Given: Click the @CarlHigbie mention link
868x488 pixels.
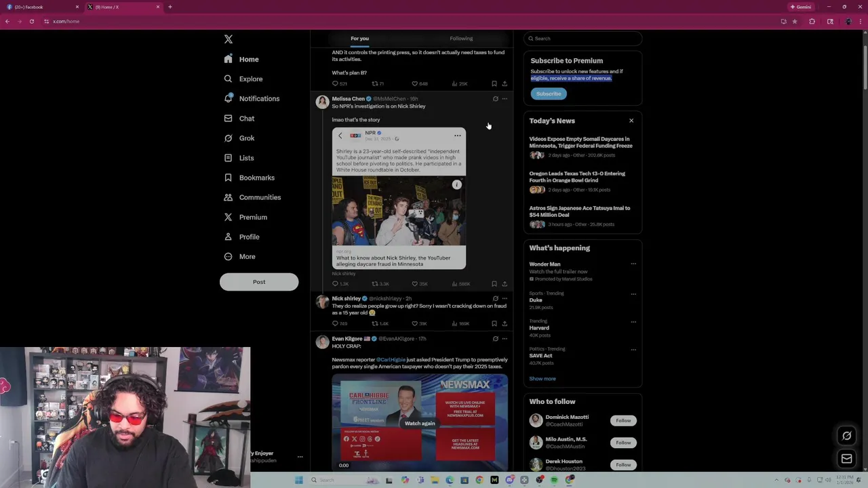Looking at the screenshot, I should click(391, 360).
